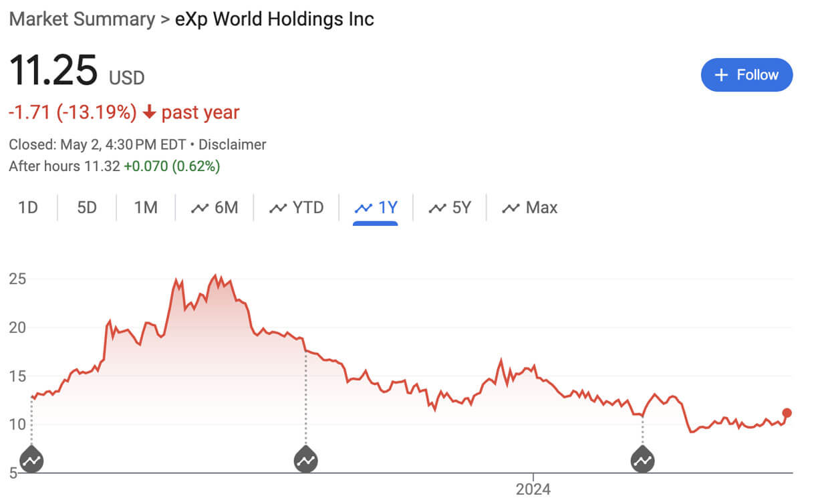Image resolution: width=818 pixels, height=504 pixels.
Task: Click the middle pin marker on the timeline
Action: click(306, 460)
